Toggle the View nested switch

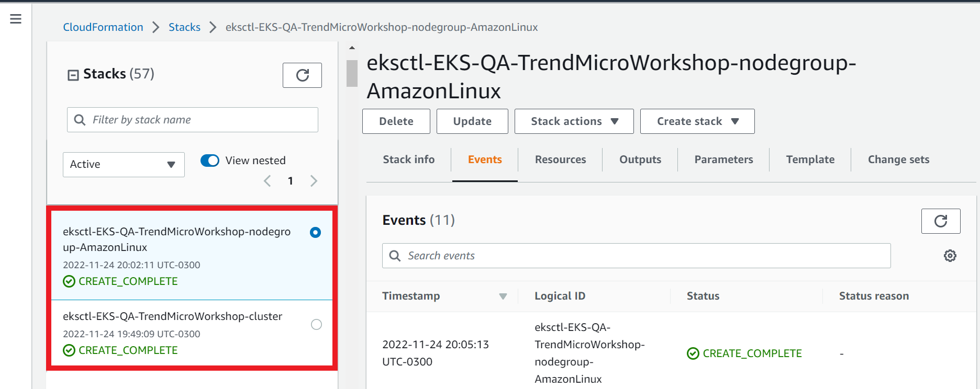click(x=210, y=161)
